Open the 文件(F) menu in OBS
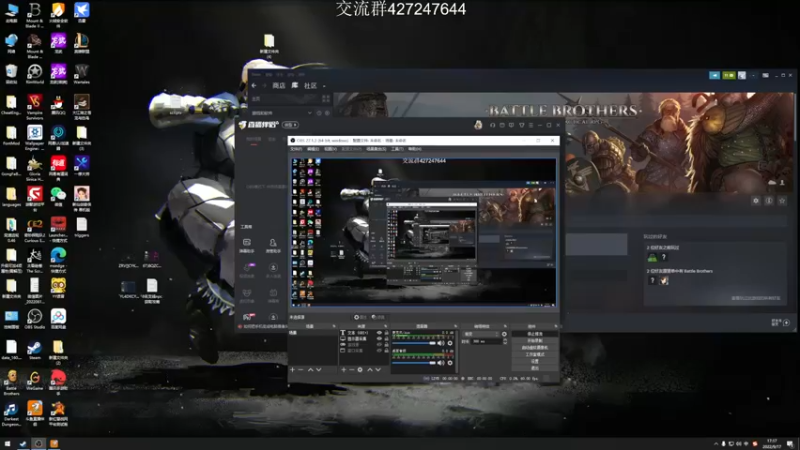The height and width of the screenshot is (450, 800). (x=296, y=149)
